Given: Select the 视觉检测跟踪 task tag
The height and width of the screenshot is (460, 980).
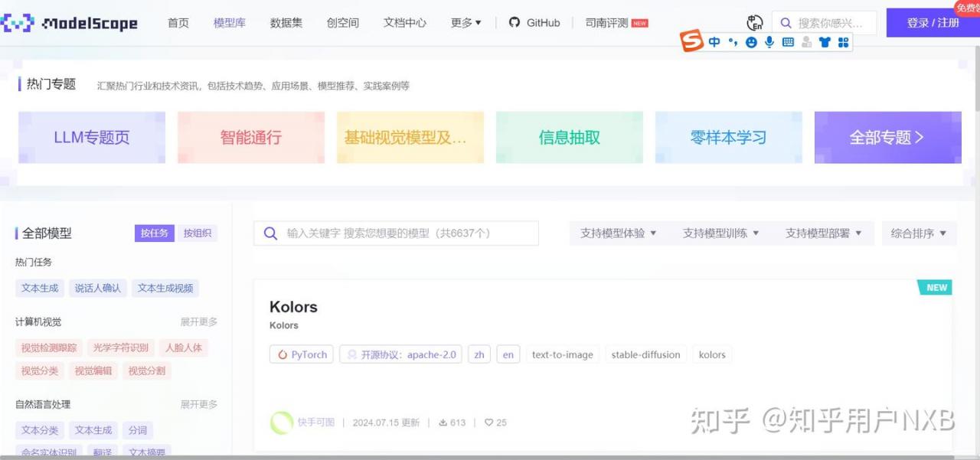Looking at the screenshot, I should tap(49, 348).
